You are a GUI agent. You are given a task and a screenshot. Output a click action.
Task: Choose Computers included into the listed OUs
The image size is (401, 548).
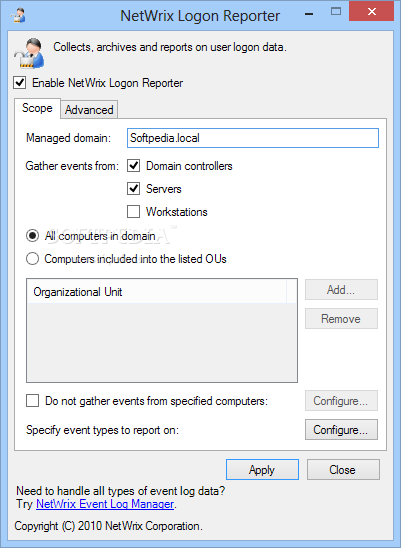pos(33,259)
